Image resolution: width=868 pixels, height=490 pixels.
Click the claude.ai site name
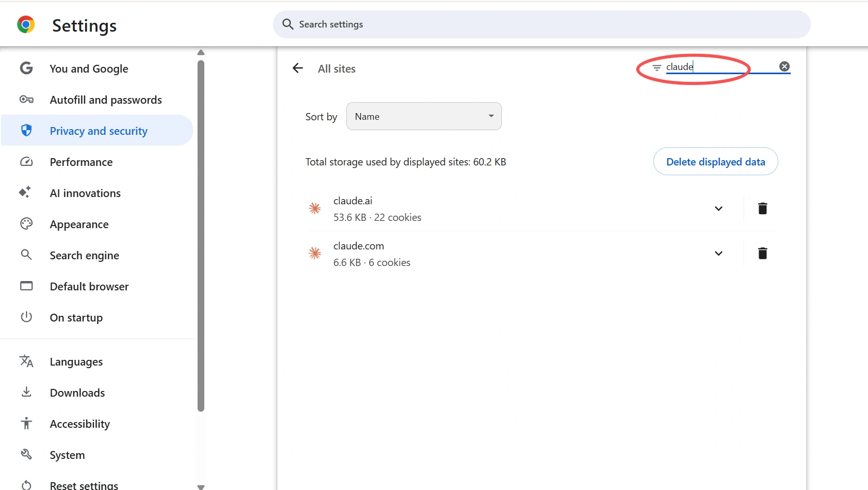(353, 201)
